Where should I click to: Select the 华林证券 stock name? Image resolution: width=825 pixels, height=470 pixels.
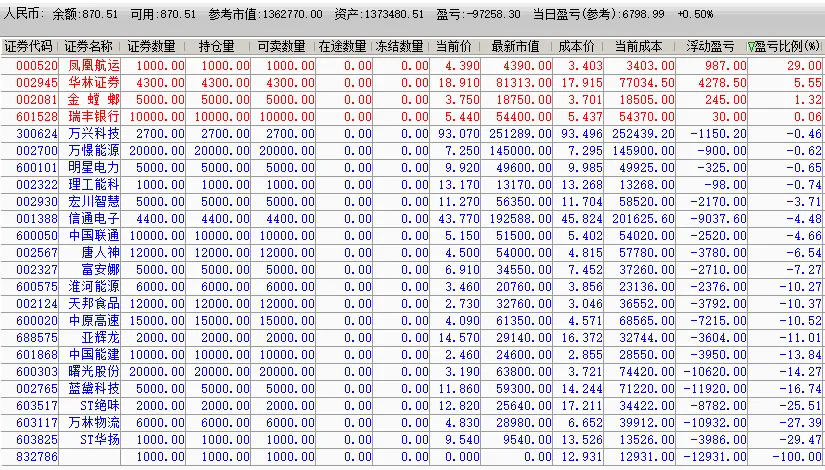(94, 83)
